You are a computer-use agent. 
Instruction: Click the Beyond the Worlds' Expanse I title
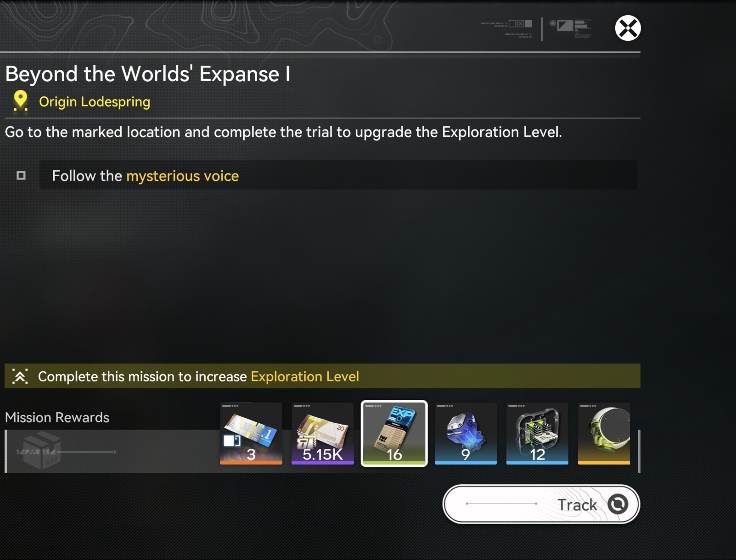coord(148,74)
